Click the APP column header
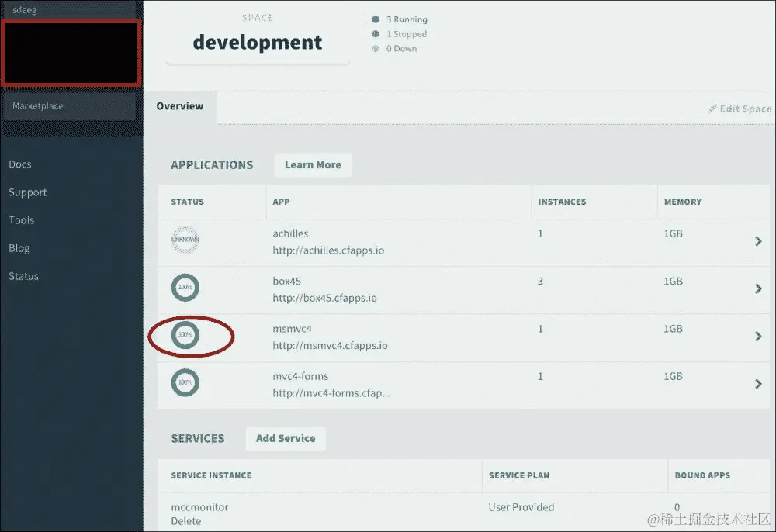776x532 pixels. pyautogui.click(x=281, y=202)
